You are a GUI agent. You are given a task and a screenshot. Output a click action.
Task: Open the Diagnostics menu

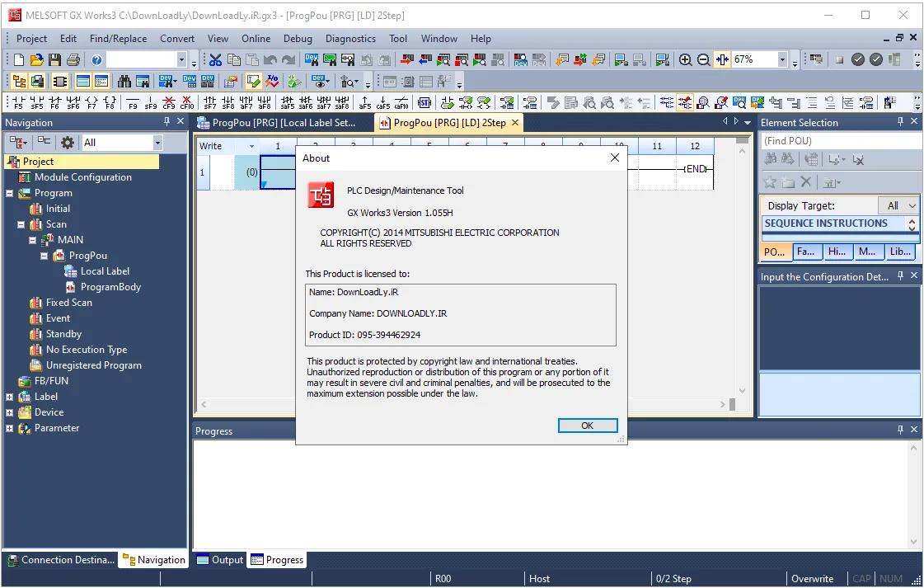[x=350, y=38]
